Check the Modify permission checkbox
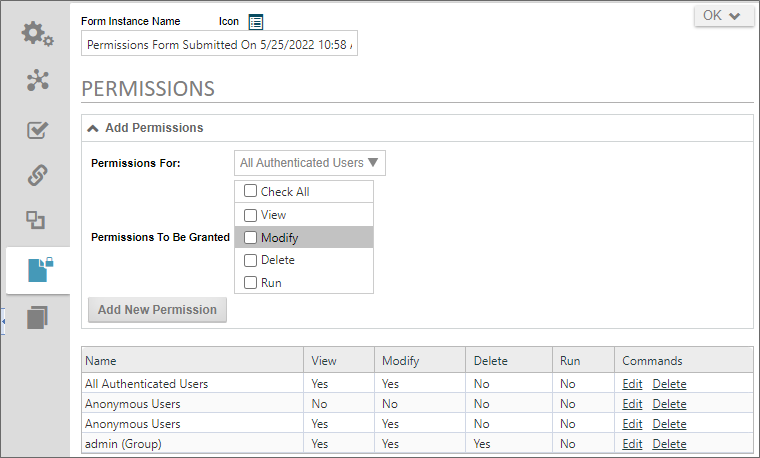Viewport: 760px width, 458px height. click(x=250, y=237)
